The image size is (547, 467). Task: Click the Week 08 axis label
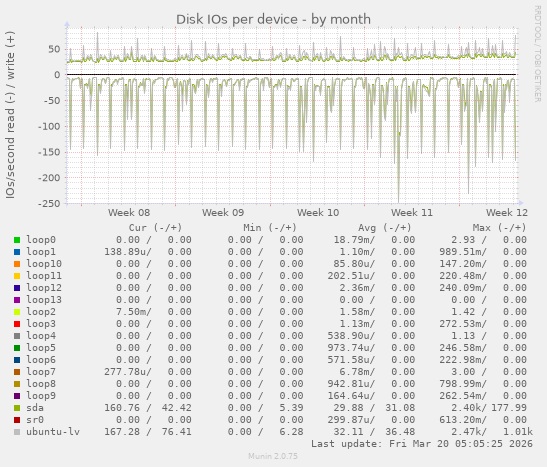tap(129, 213)
